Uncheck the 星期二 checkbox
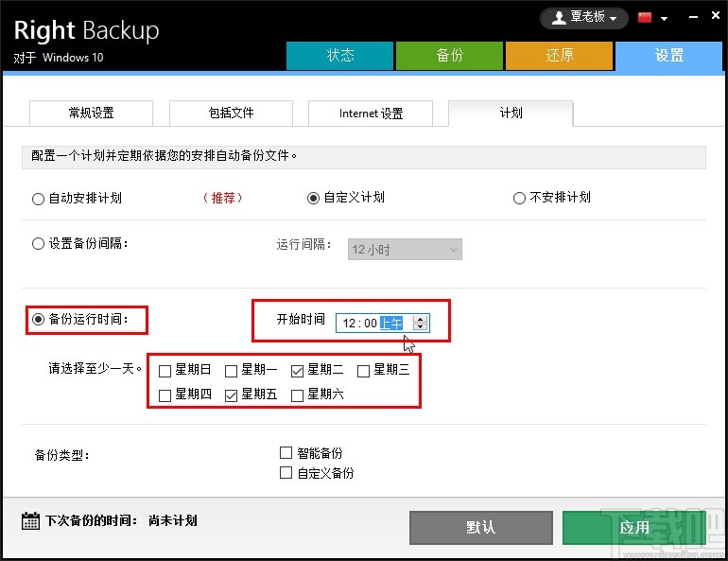This screenshot has width=728, height=561. coord(297,371)
